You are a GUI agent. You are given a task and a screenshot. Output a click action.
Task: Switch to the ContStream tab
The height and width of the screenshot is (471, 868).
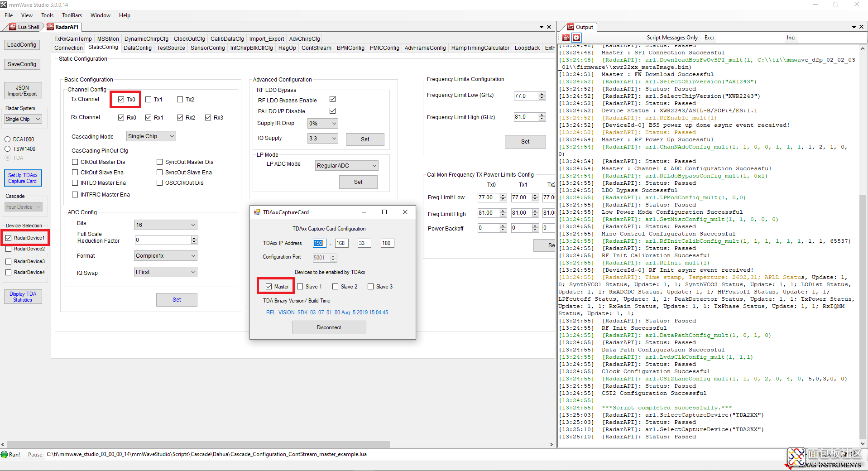coord(317,48)
